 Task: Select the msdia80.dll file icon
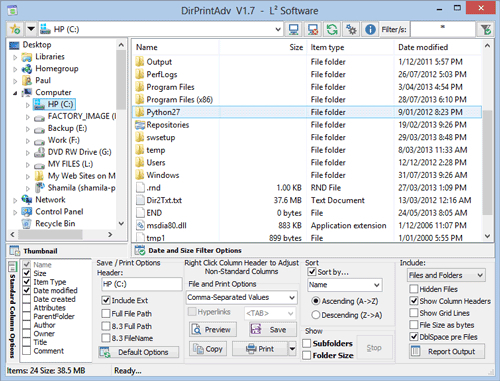(x=140, y=225)
